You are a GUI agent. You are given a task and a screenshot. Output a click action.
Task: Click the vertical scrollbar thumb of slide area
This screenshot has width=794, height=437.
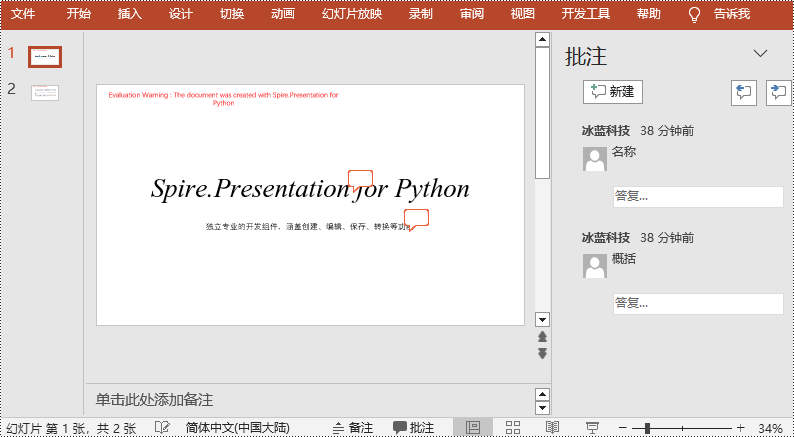[x=542, y=112]
